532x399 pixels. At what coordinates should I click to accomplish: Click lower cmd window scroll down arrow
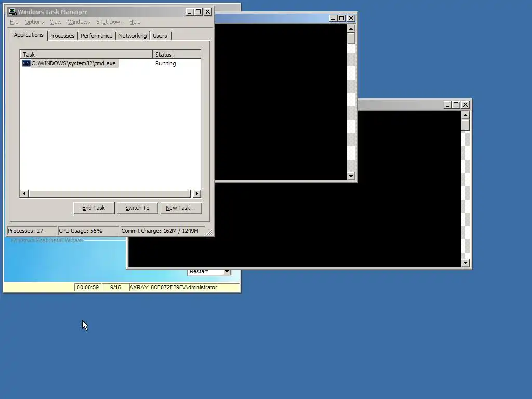pyautogui.click(x=465, y=263)
